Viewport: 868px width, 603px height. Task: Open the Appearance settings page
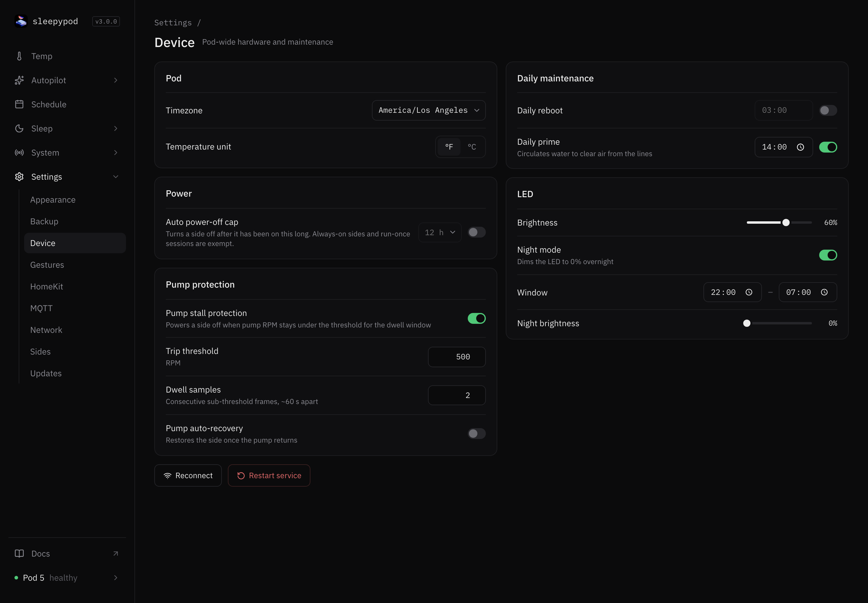pyautogui.click(x=75, y=200)
